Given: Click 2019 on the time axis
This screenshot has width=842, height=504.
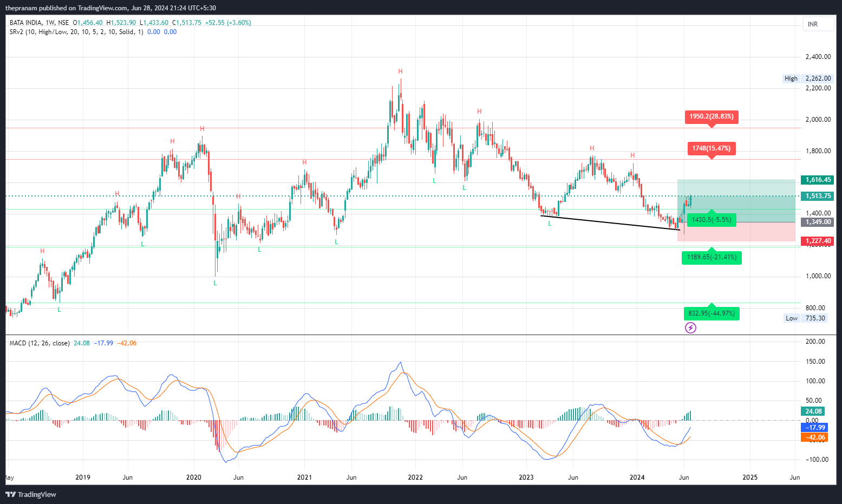Looking at the screenshot, I should coord(83,477).
